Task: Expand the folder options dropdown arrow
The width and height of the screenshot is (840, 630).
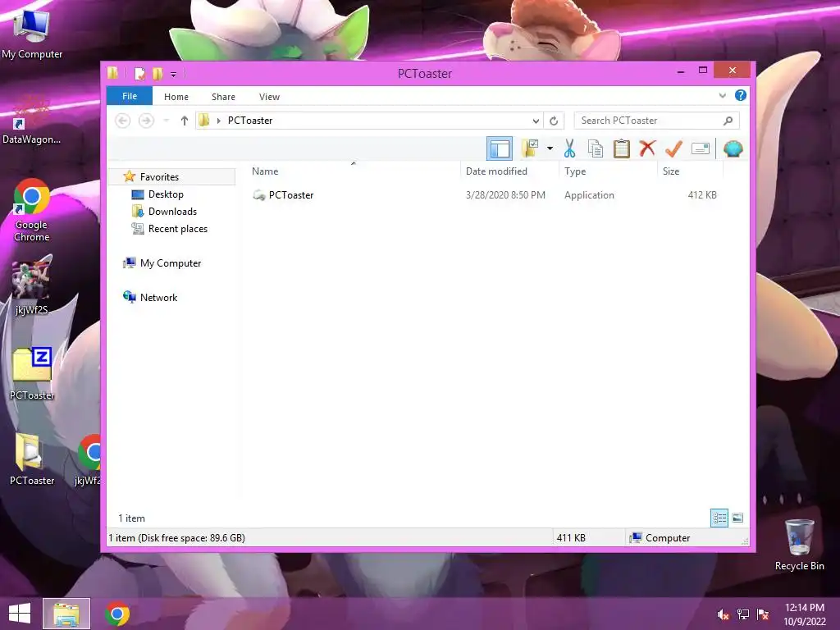Action: point(550,148)
